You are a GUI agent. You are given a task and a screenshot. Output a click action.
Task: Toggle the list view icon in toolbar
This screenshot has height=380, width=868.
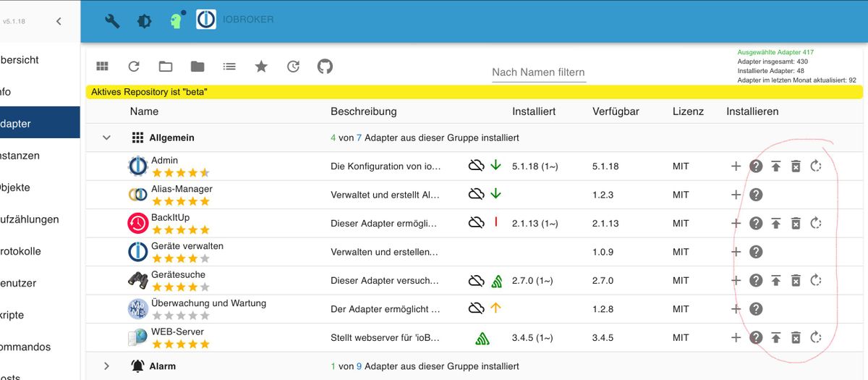pos(229,67)
